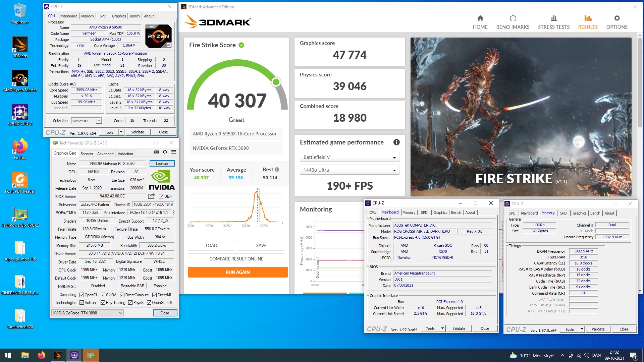Viewport: 644px width, 362px height.
Task: Open notification center in taskbar
Action: click(633, 355)
